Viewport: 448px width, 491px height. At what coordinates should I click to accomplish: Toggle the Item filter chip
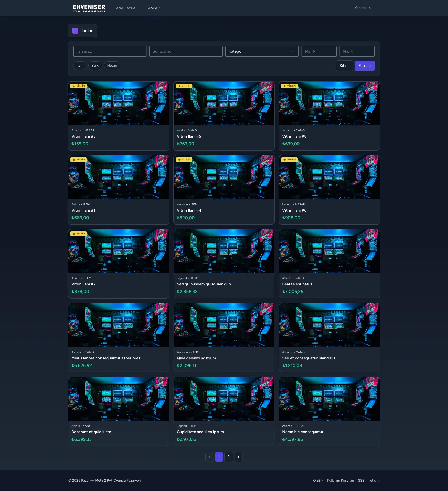point(80,66)
